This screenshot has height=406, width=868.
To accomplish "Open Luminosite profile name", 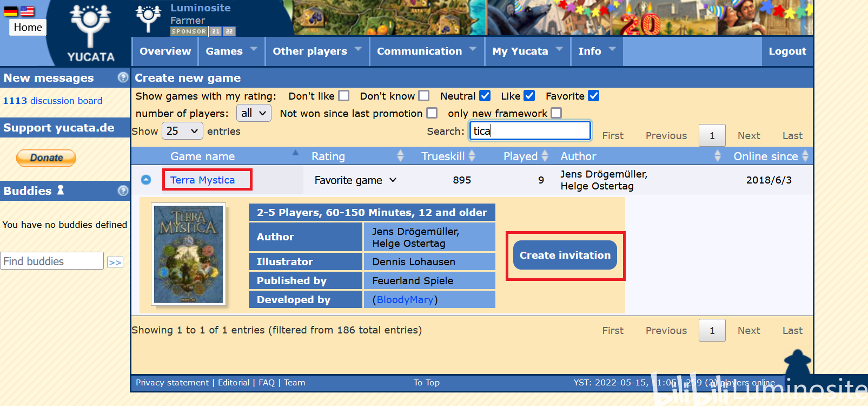I will pos(201,8).
